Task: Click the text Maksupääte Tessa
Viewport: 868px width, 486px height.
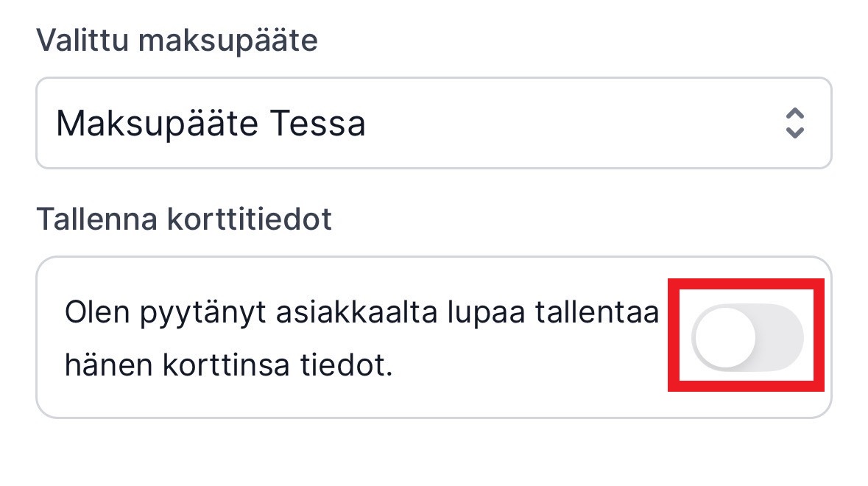Action: point(211,122)
